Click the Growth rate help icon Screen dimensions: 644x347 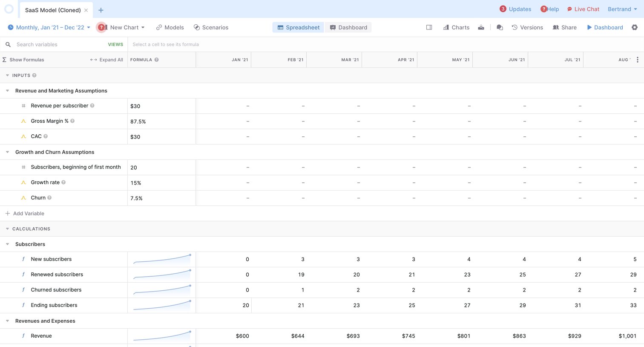[63, 182]
